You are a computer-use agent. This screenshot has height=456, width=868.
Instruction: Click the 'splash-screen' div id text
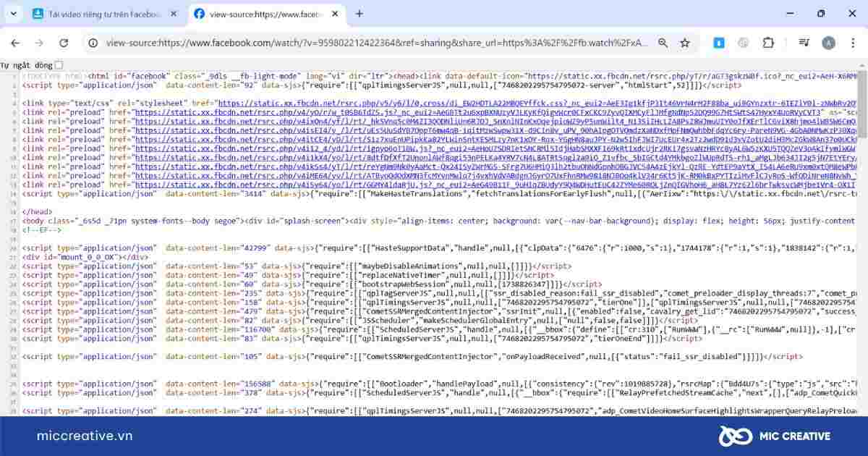pyautogui.click(x=313, y=221)
